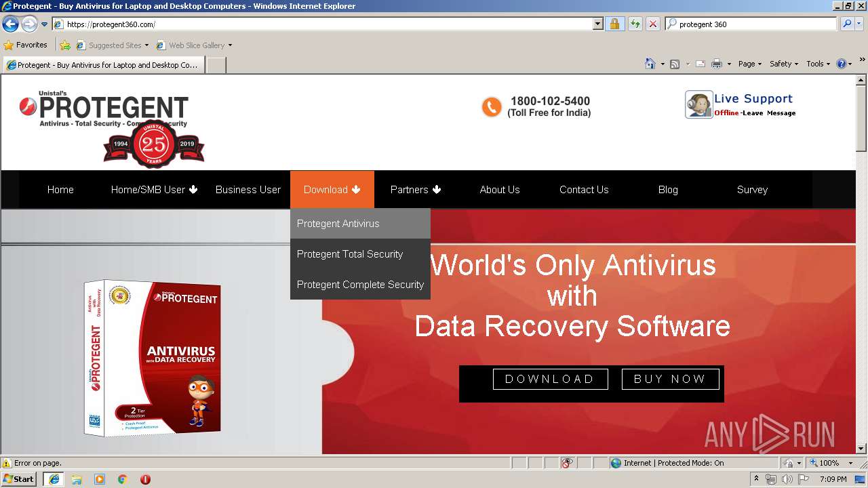868x488 pixels.
Task: Click the Help question mark icon
Action: click(x=842, y=64)
